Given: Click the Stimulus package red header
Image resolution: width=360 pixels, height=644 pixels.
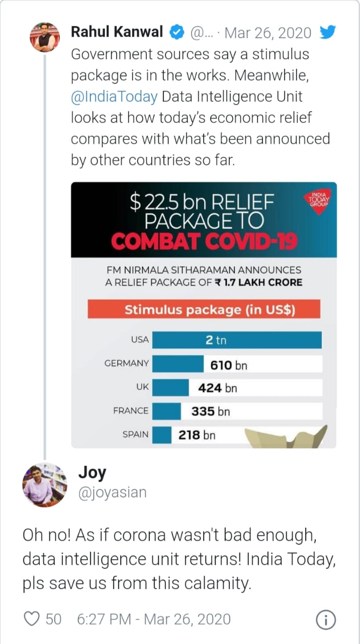Looking at the screenshot, I should click(204, 309).
